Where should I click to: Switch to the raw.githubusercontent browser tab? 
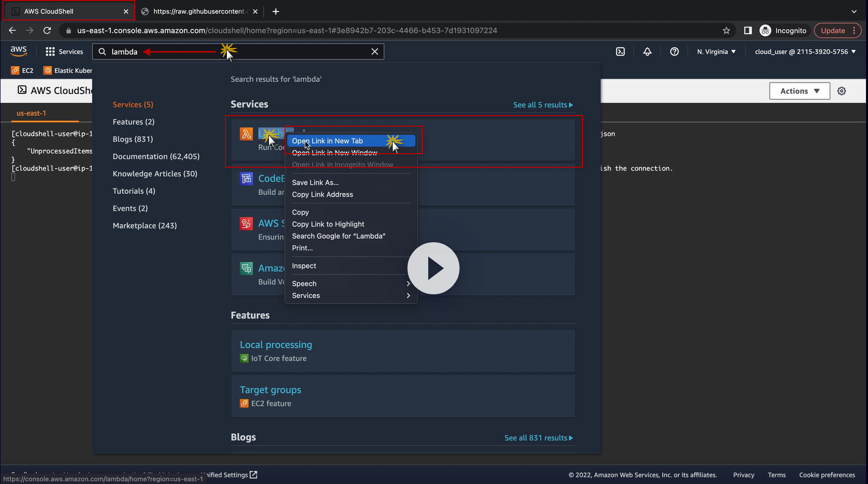pyautogui.click(x=199, y=11)
